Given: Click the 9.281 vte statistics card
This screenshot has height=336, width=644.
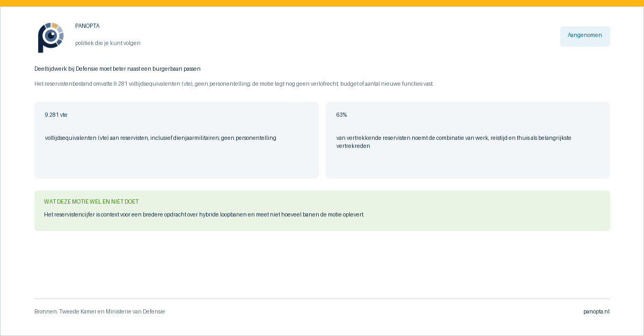Looking at the screenshot, I should (x=177, y=140).
